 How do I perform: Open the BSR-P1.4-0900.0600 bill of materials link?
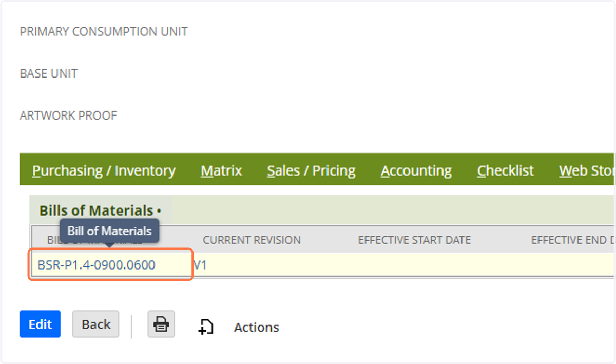pyautogui.click(x=97, y=265)
